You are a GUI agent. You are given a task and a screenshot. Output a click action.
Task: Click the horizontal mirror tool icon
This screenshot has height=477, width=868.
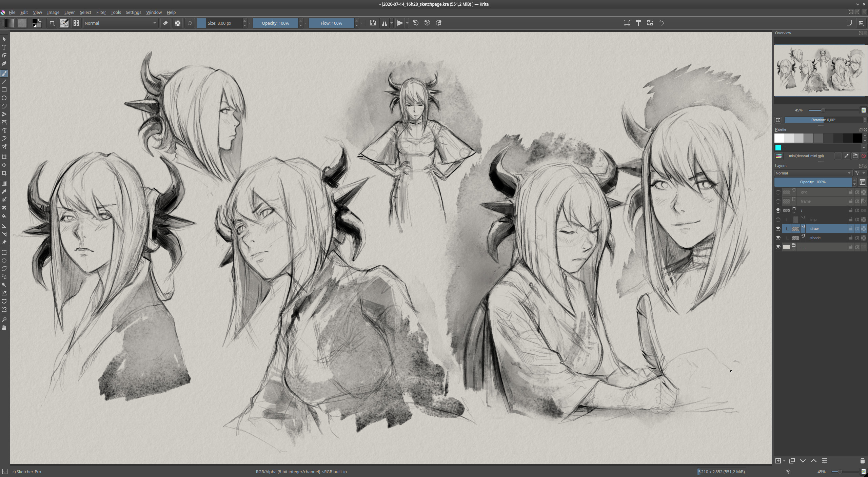pyautogui.click(x=384, y=23)
